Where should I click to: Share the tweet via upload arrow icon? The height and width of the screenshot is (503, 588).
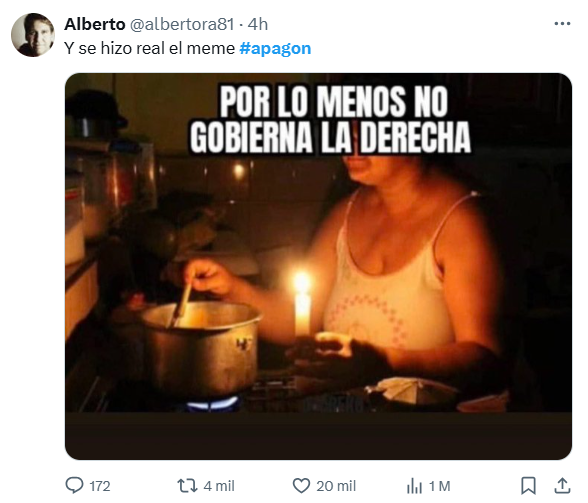pos(562,485)
